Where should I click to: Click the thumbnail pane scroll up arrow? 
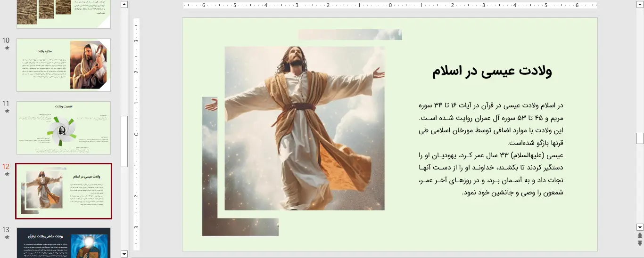click(124, 5)
